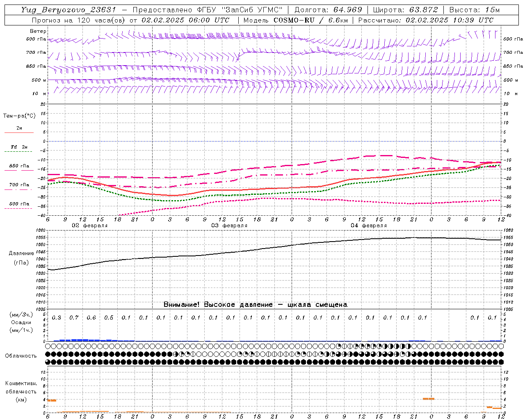The image size is (525, 420).
Task: Click the precipitation value 0.7
Action: pyautogui.click(x=74, y=318)
